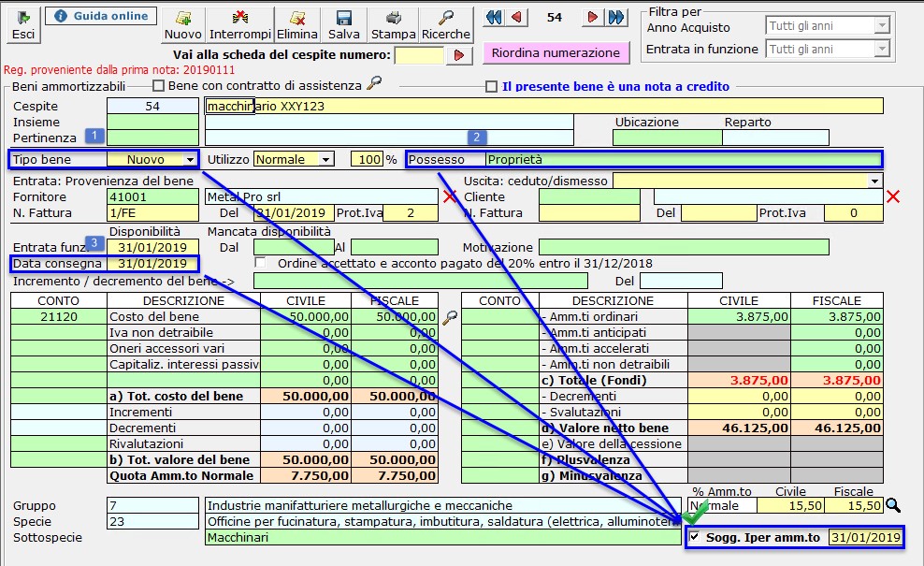Viewport: 924px width, 566px height.
Task: Click magnifier beside Costo del bene
Action: 450,318
